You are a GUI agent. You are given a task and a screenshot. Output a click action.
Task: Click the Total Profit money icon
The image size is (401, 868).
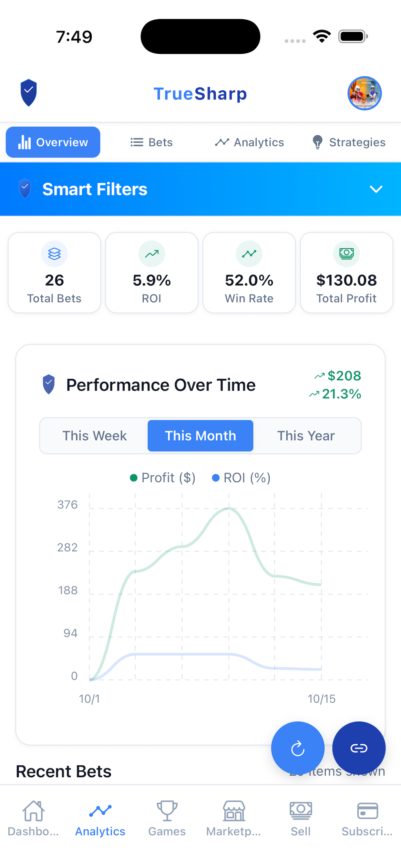(346, 254)
